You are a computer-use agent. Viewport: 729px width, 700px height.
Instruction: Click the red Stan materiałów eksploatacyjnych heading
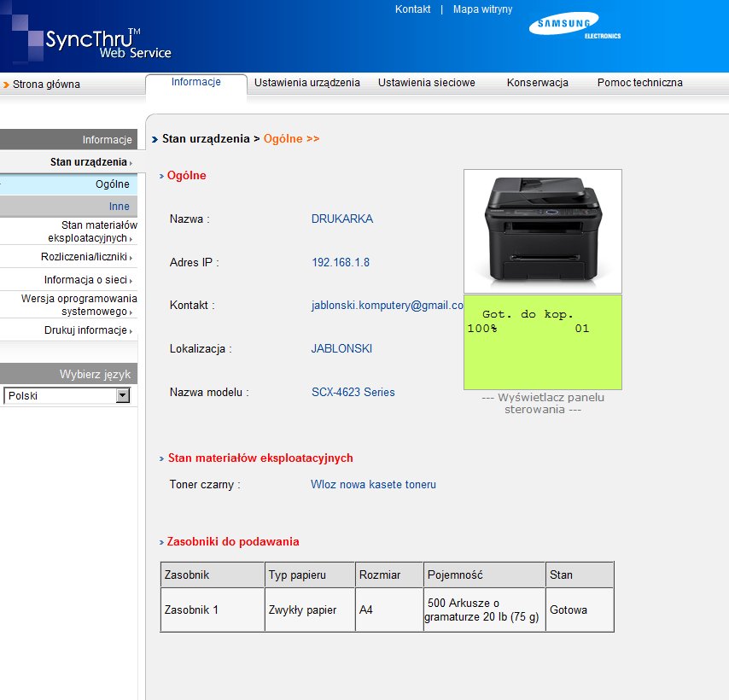[260, 458]
